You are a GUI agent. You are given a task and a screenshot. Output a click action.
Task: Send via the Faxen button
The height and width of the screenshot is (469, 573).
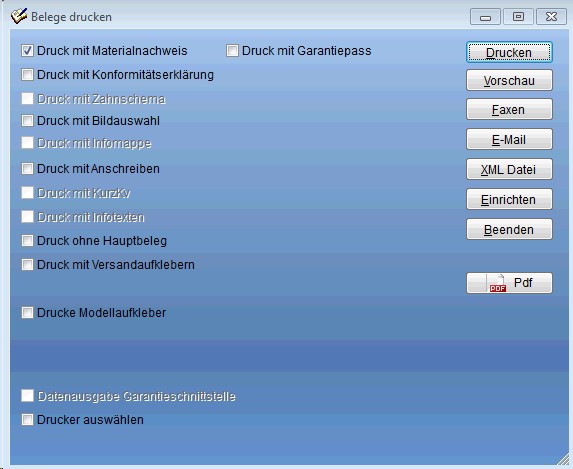[509, 109]
